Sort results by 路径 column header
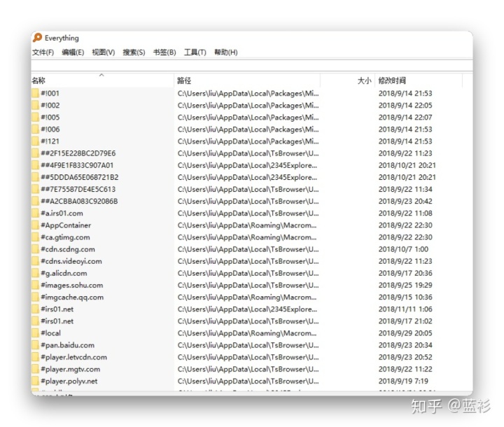 [247, 80]
